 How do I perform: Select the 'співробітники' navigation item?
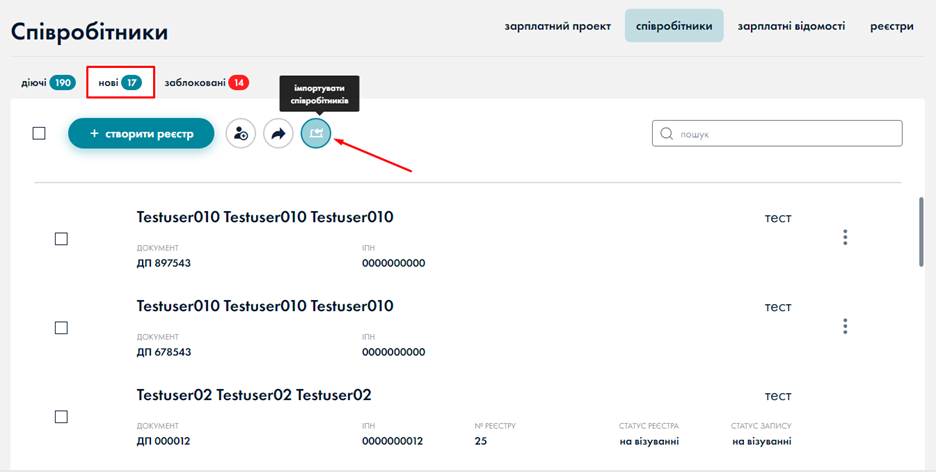tap(674, 26)
